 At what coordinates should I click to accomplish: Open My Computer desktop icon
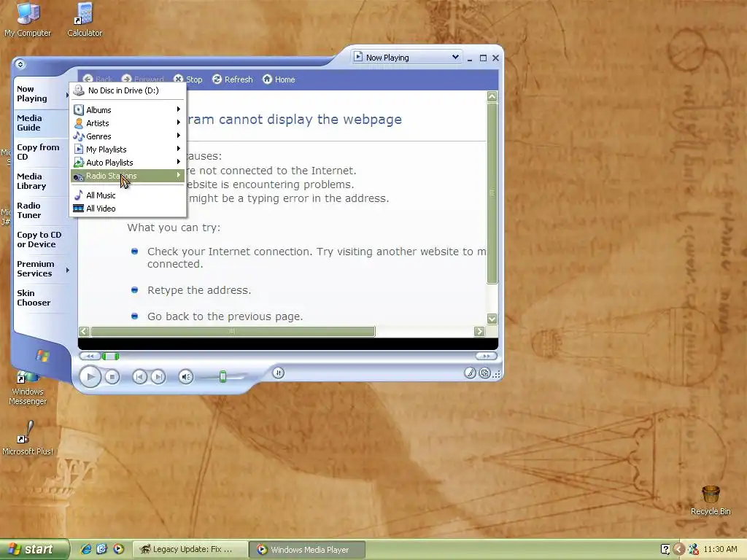point(28,20)
